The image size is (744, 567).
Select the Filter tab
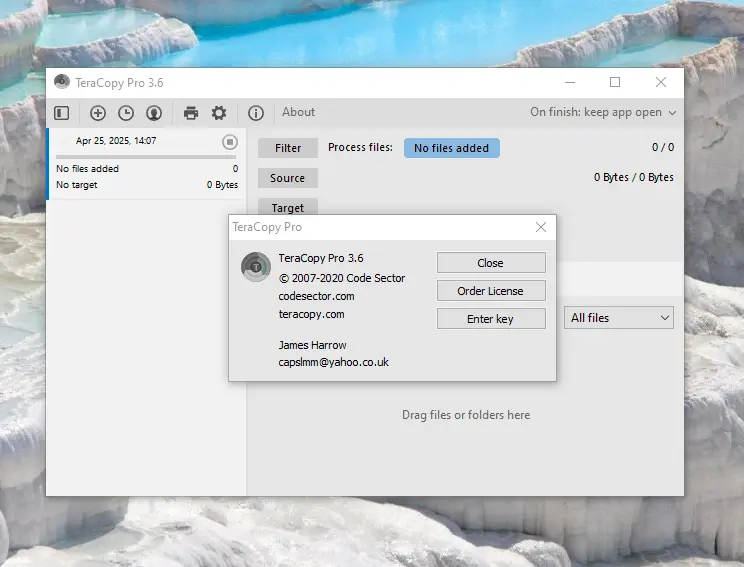(288, 148)
